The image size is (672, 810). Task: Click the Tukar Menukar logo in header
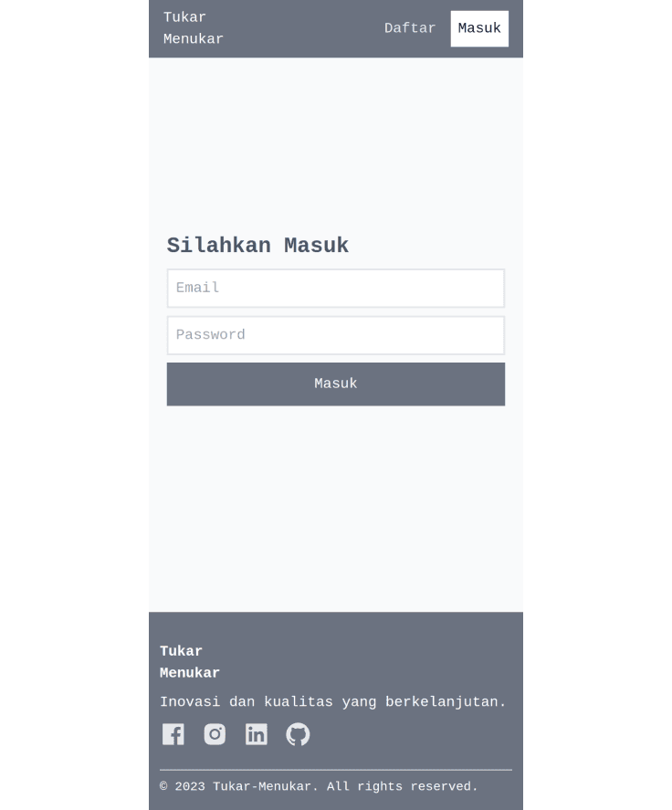[194, 28]
